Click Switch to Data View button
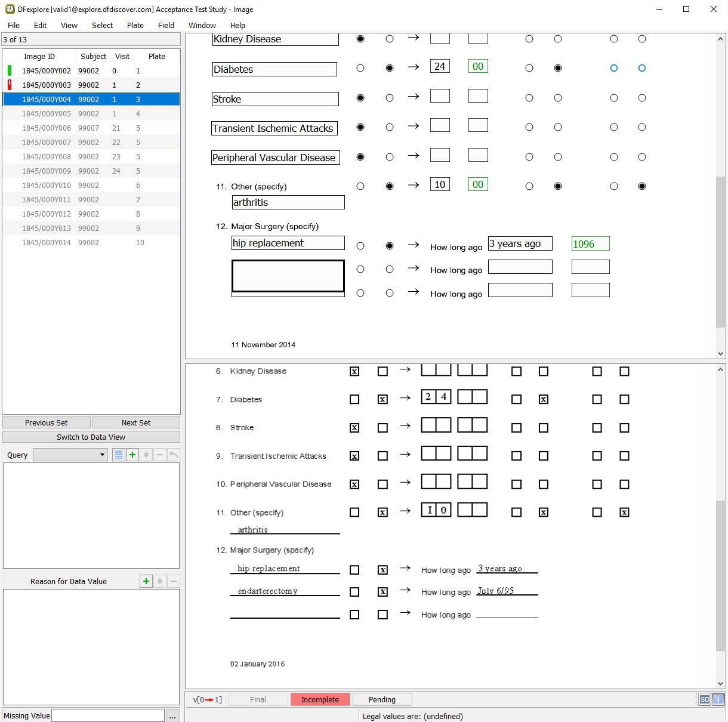This screenshot has height=722, width=728. (91, 437)
